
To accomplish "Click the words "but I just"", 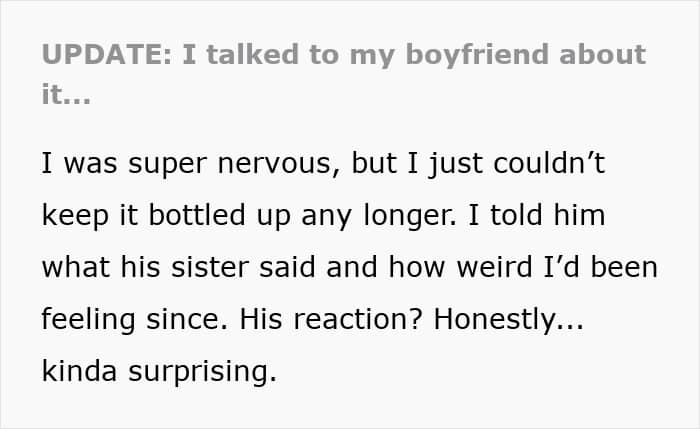I will click(x=392, y=164).
